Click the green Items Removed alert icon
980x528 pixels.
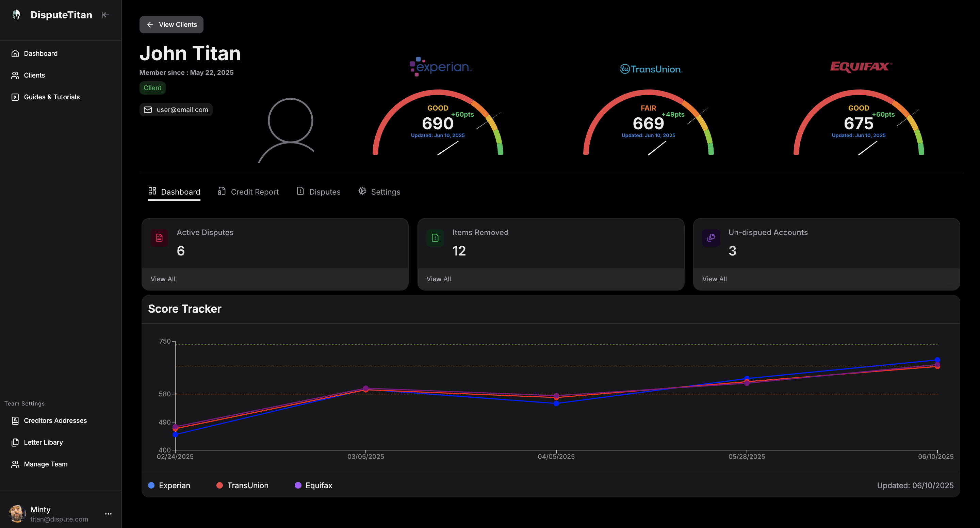click(435, 238)
